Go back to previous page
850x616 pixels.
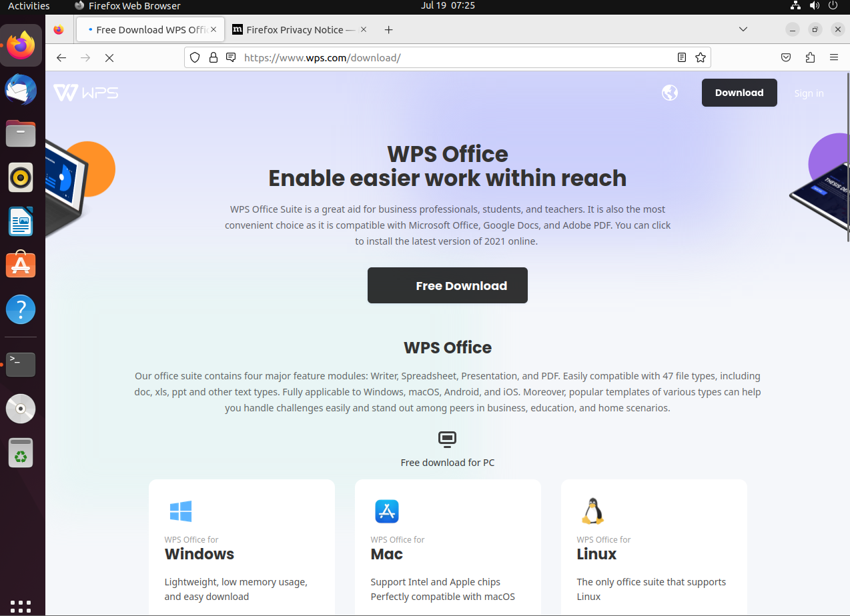coord(61,58)
